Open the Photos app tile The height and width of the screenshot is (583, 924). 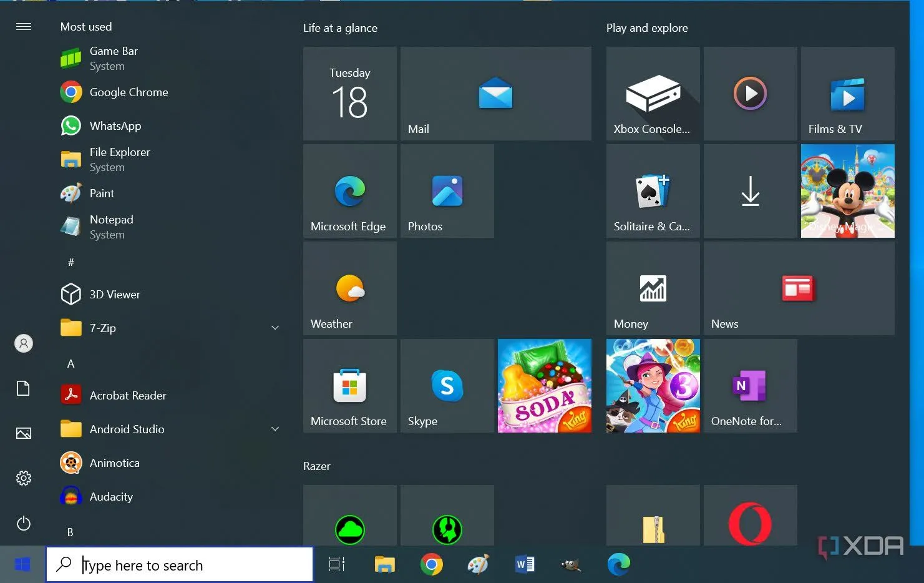447,191
